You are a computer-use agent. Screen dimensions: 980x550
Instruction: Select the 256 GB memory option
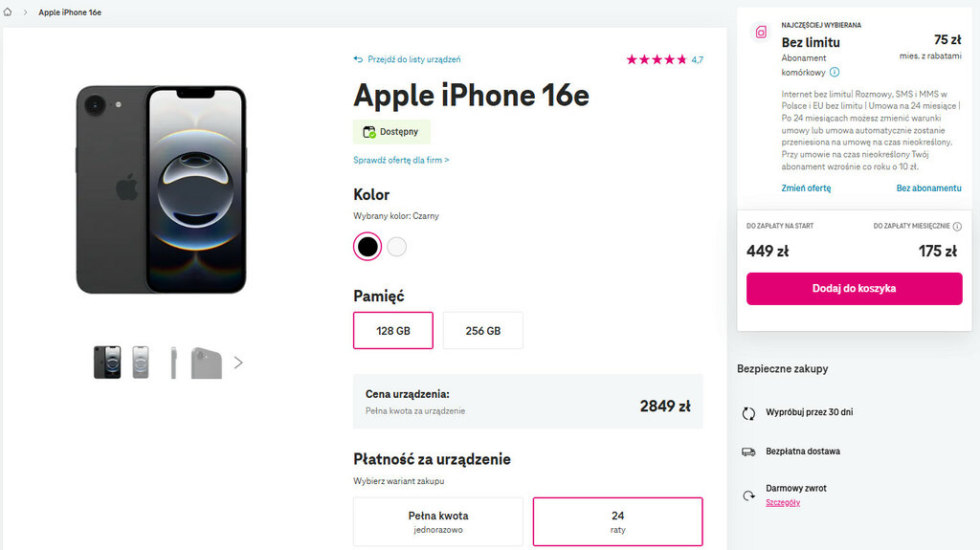[482, 331]
